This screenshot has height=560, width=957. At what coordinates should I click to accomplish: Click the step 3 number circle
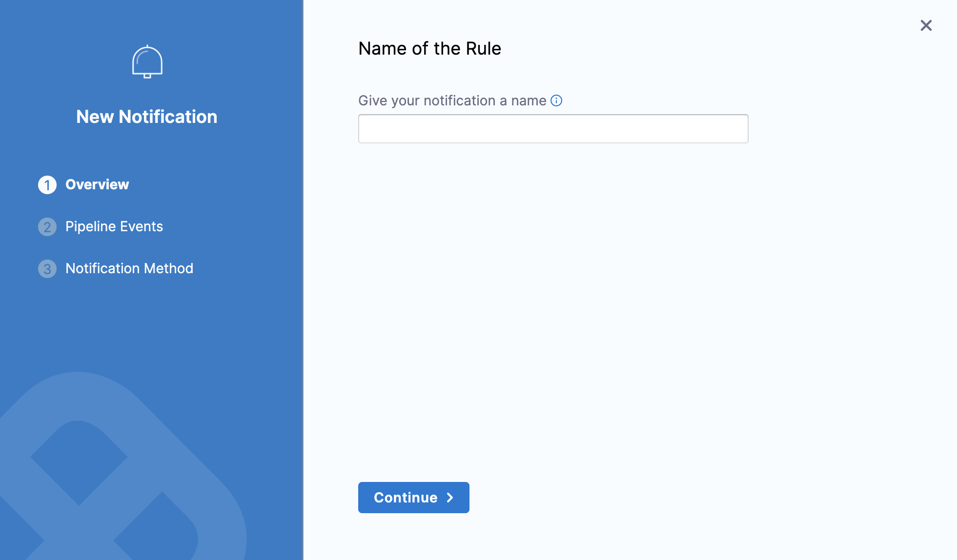pos(47,269)
